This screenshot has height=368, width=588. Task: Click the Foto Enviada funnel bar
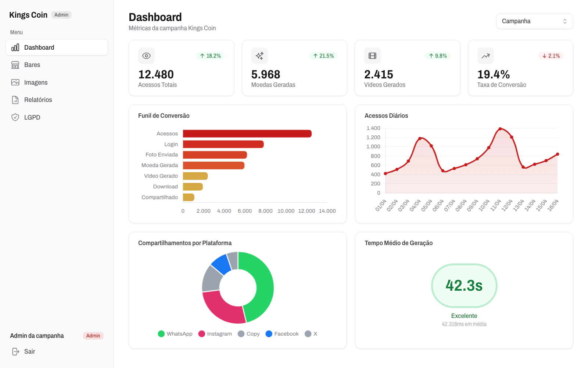click(215, 155)
